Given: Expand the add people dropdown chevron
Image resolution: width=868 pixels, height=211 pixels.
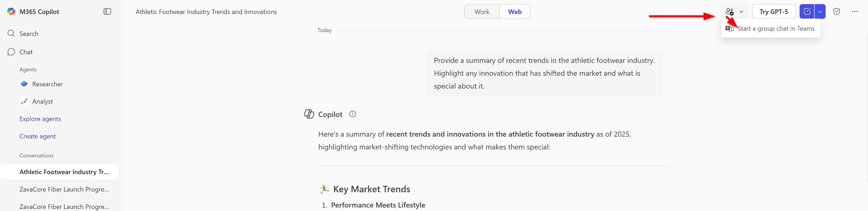Looking at the screenshot, I should [741, 12].
